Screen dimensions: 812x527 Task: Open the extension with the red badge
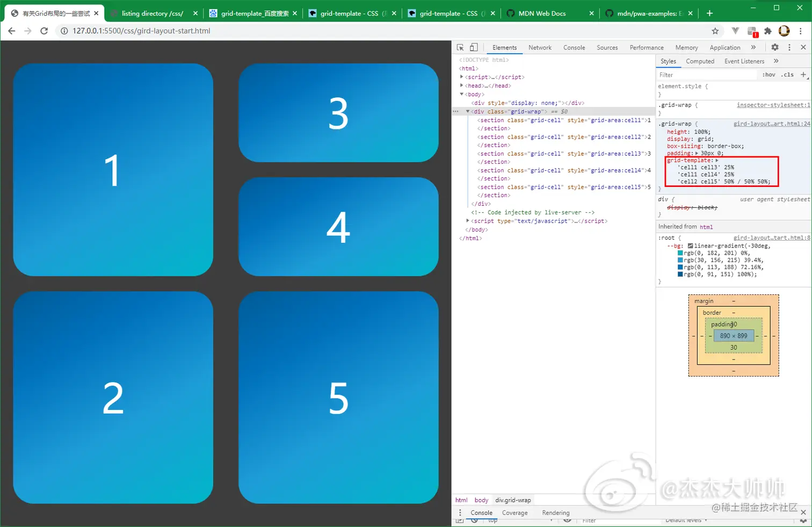click(x=752, y=31)
